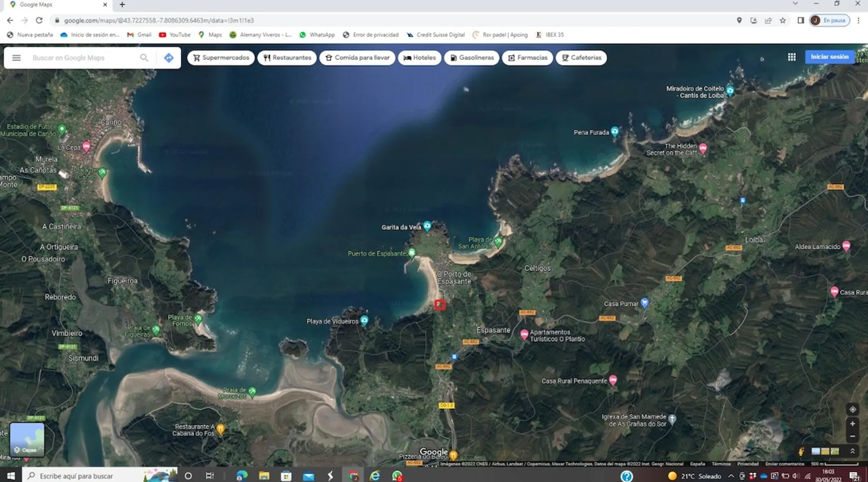
Task: Zoom out with the minus button
Action: pos(852,436)
